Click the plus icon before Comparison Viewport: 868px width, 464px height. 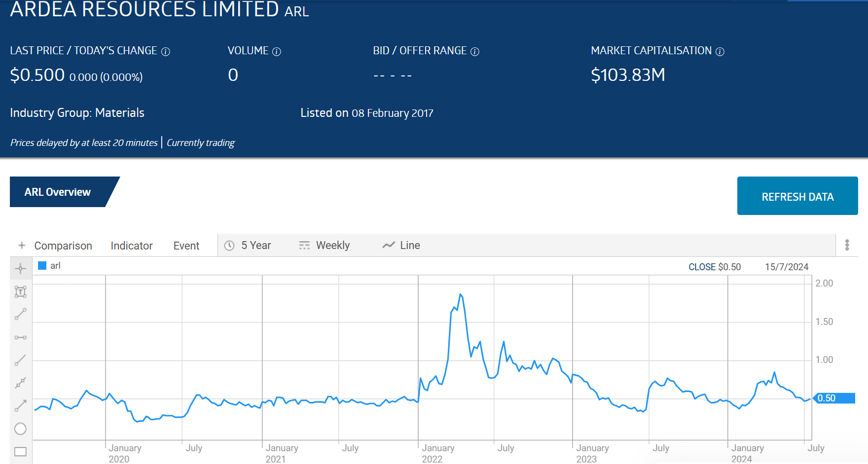(22, 246)
